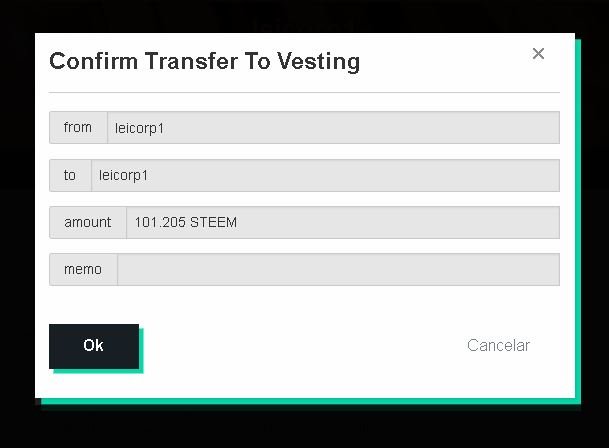Click the "to" label tag
The width and height of the screenshot is (609, 448).
tap(70, 175)
